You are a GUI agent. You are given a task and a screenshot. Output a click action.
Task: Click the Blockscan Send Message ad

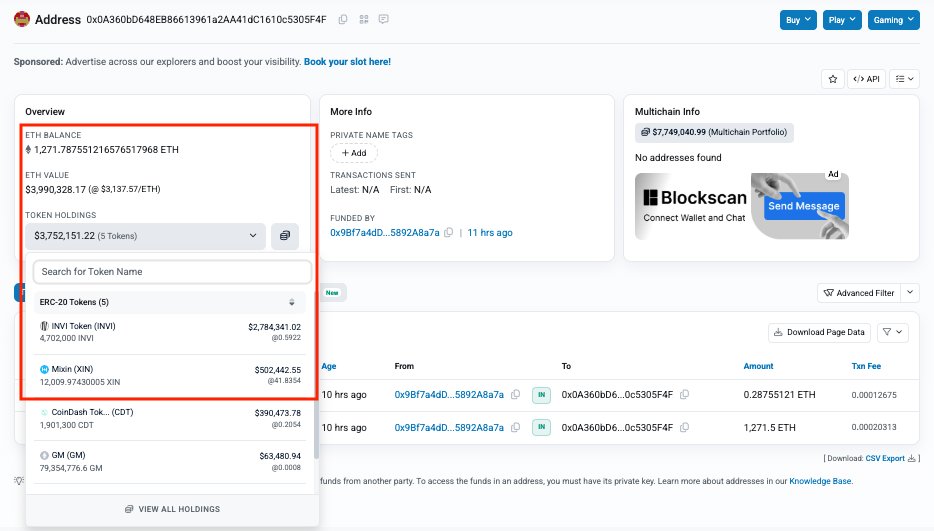[x=742, y=206]
